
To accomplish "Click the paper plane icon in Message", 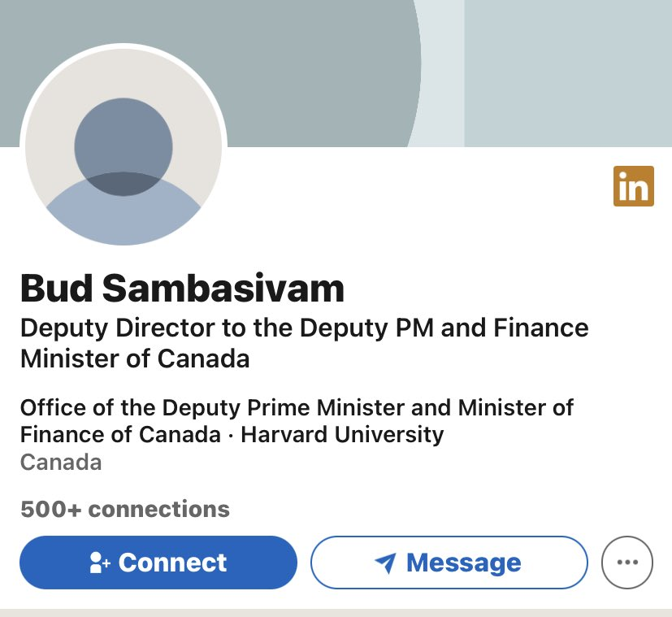I will (x=385, y=563).
